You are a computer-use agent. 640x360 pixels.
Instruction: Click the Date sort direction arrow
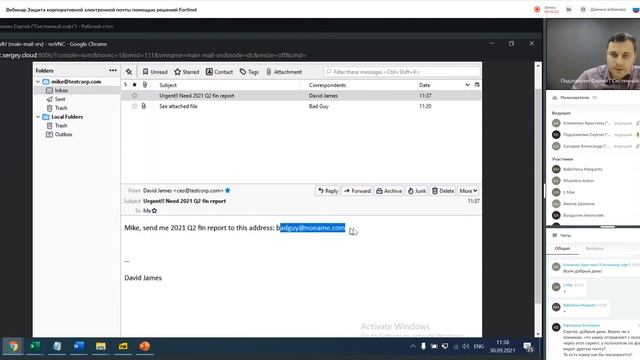click(467, 85)
